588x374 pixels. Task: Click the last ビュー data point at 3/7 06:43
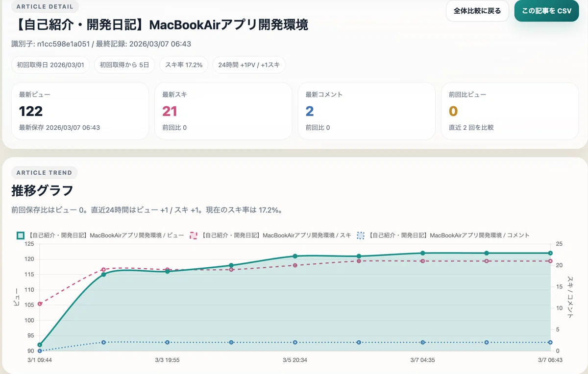[x=550, y=253]
